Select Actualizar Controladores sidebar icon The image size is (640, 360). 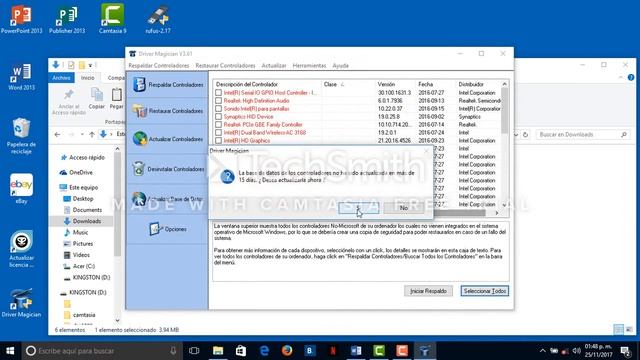140,139
